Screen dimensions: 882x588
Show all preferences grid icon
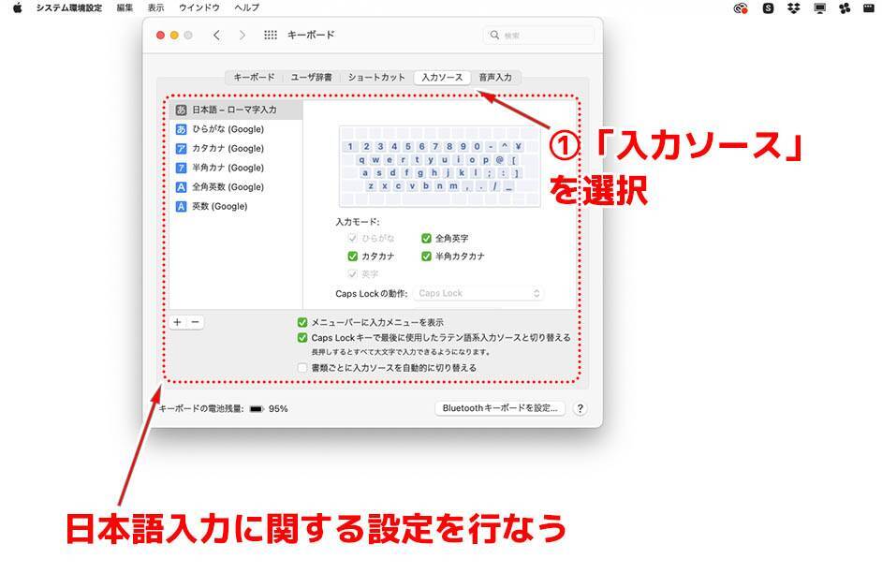click(271, 35)
